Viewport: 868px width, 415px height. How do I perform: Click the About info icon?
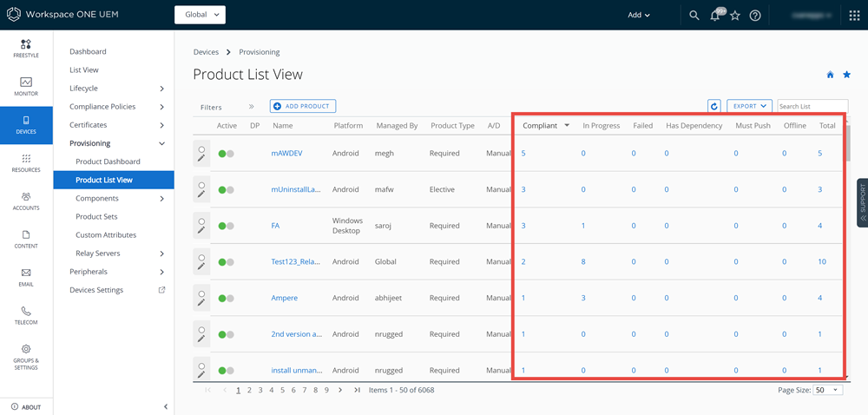point(15,406)
